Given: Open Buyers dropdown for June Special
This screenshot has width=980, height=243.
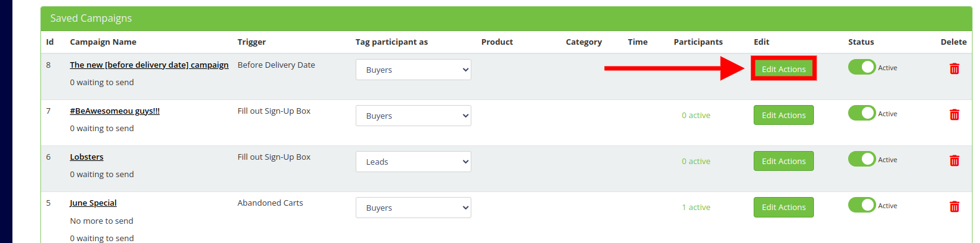Looking at the screenshot, I should 414,208.
